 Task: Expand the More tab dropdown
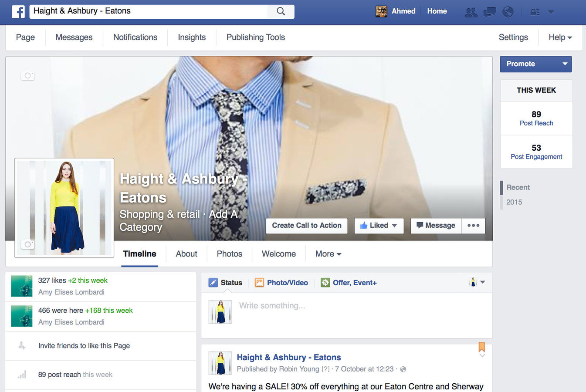(x=328, y=254)
